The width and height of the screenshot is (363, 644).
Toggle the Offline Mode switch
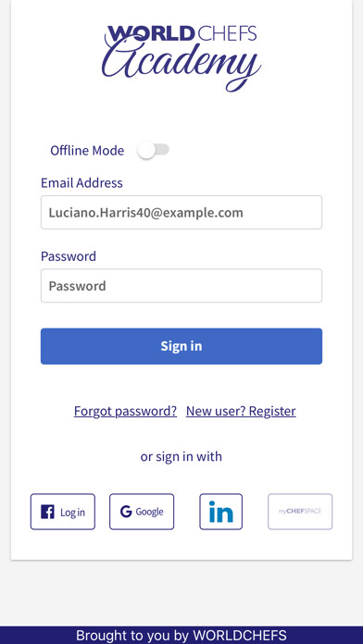[x=154, y=150]
